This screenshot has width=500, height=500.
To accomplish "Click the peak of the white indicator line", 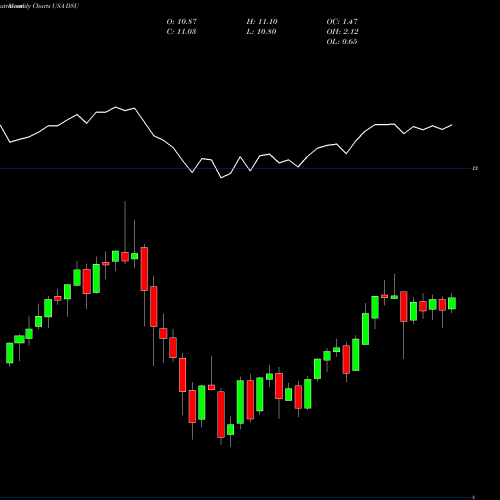I will (116, 107).
